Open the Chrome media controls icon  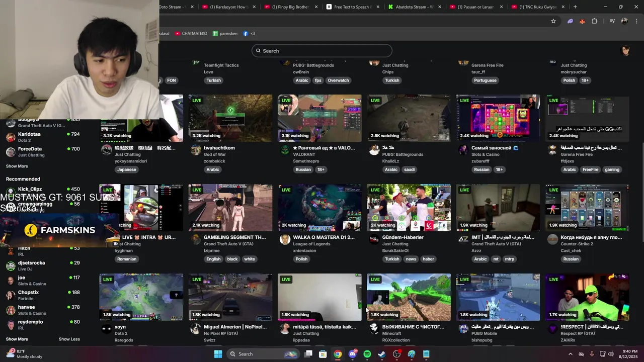coord(612,21)
